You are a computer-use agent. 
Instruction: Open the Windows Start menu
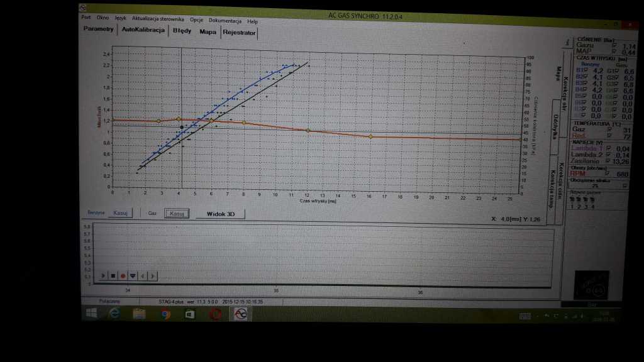[x=91, y=314]
